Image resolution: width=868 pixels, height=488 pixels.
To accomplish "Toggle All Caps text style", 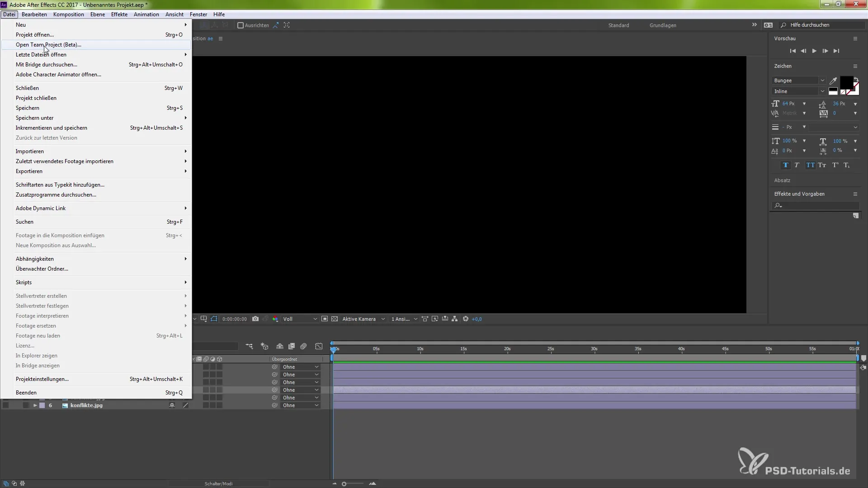I will coord(810,165).
